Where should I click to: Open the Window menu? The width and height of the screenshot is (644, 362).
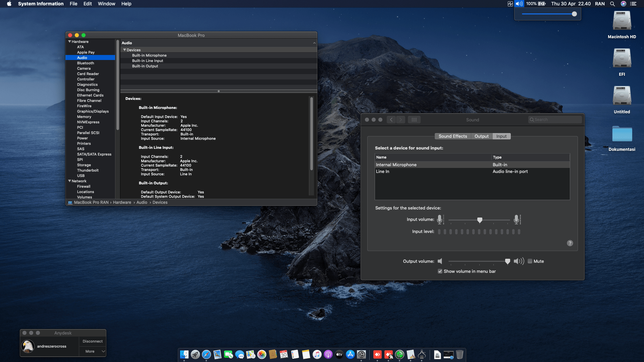(106, 4)
